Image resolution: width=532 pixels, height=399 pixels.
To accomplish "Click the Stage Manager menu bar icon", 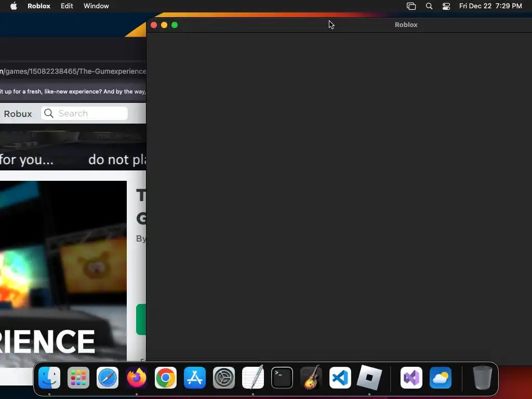I will (x=411, y=6).
